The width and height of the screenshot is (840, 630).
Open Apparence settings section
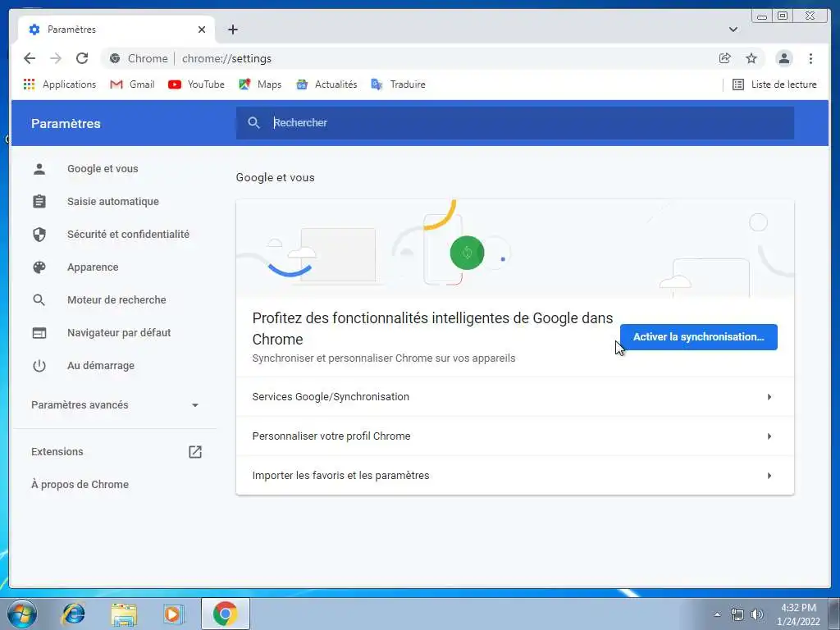pos(93,267)
